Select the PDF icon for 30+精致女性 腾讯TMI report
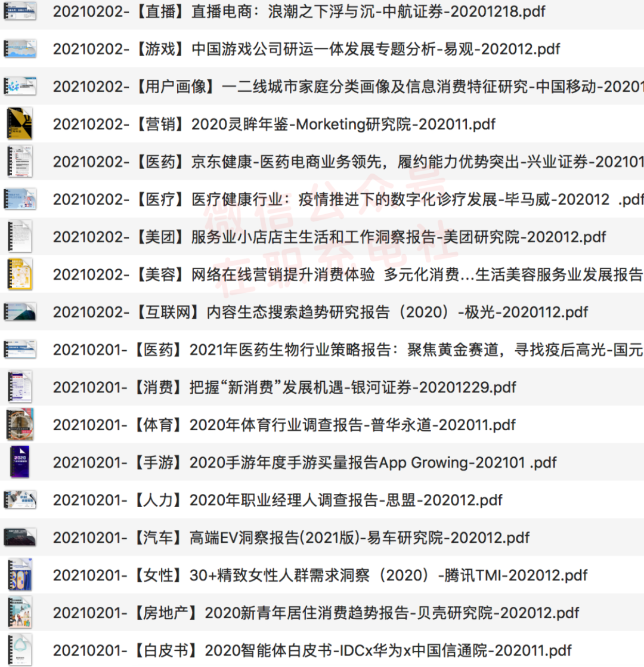The image size is (644, 667). (20, 575)
